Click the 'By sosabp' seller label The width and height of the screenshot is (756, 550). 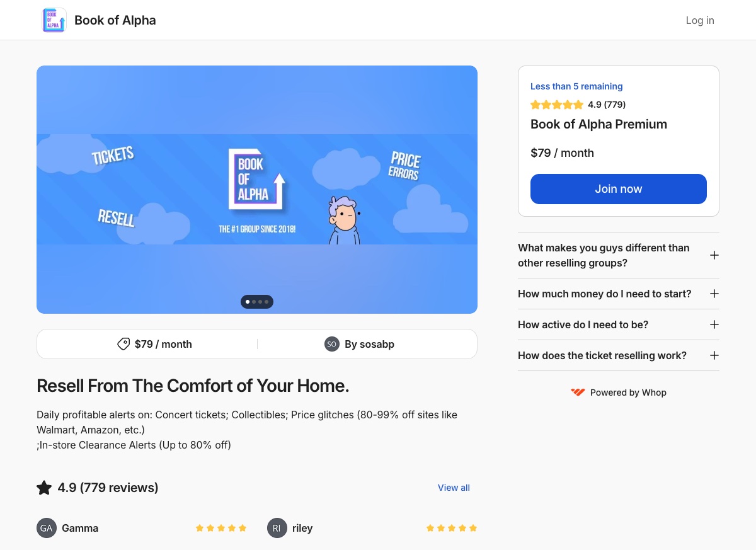(x=369, y=344)
